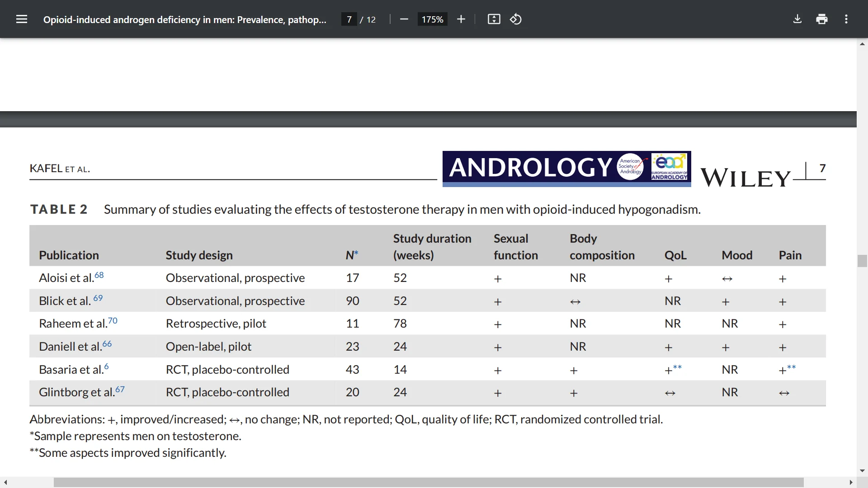Click duration '78' in Raheem row
The width and height of the screenshot is (868, 488).
400,324
